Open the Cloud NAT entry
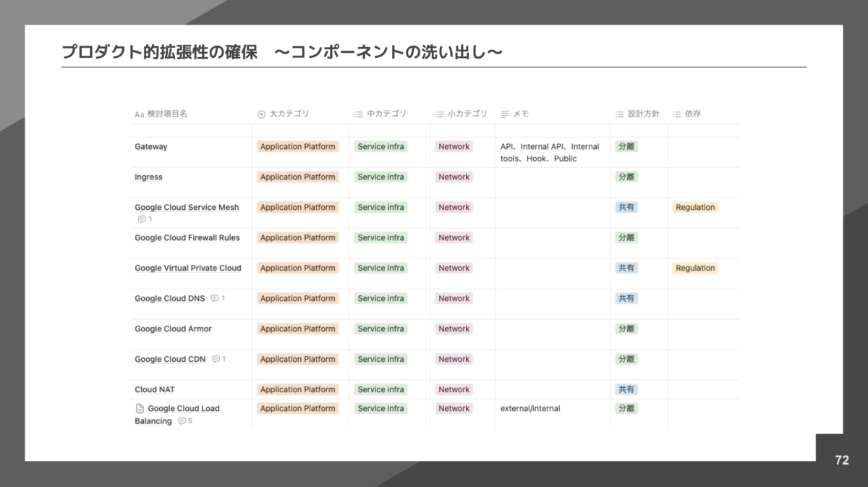Image resolution: width=868 pixels, height=487 pixels. coord(153,389)
